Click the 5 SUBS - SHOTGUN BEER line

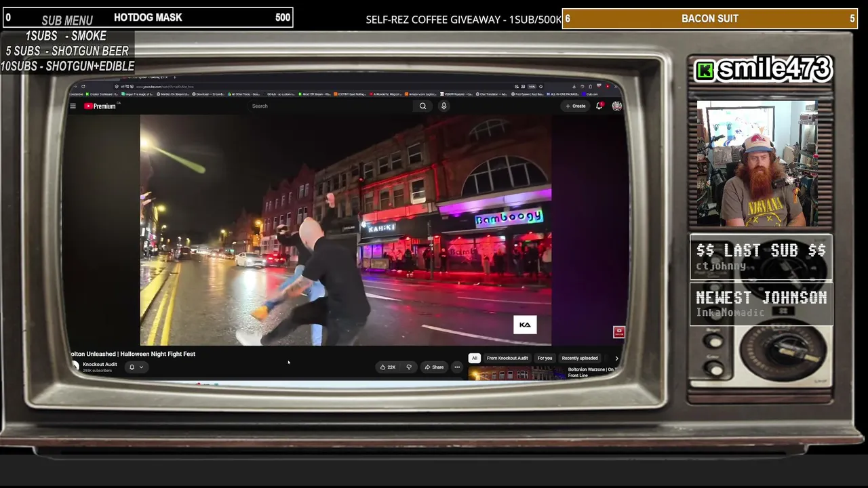[x=67, y=51]
